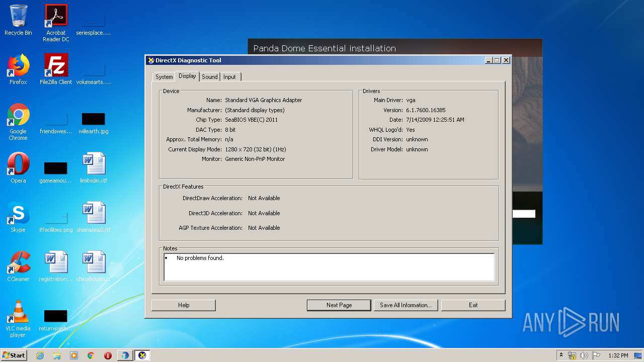This screenshot has width=644, height=362.
Task: Click the Show Desktop button
Action: [x=638, y=355]
